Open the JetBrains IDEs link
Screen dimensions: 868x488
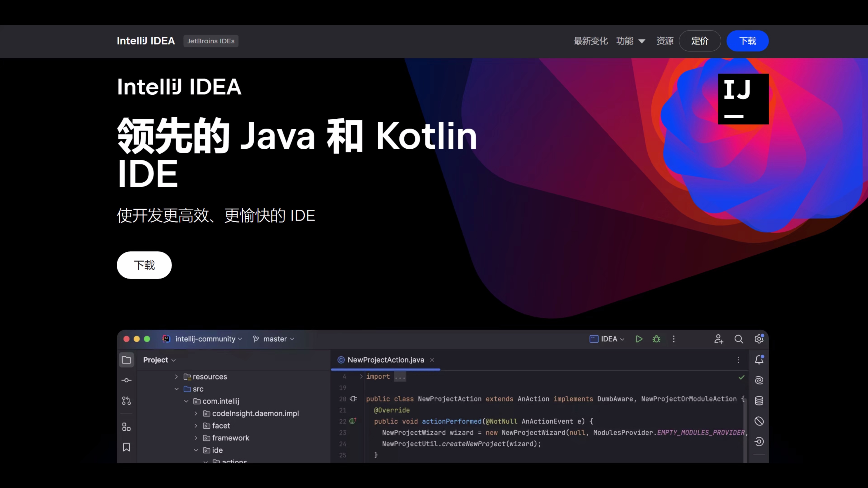pyautogui.click(x=211, y=41)
